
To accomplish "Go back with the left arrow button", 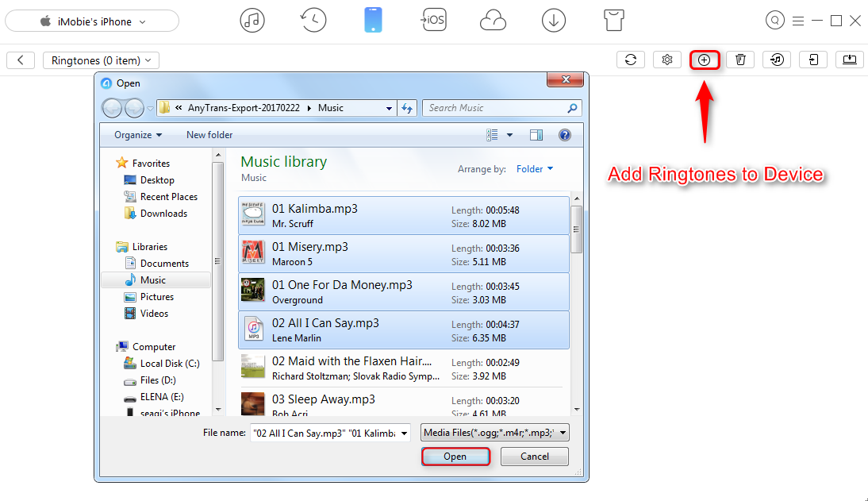I will pos(21,60).
